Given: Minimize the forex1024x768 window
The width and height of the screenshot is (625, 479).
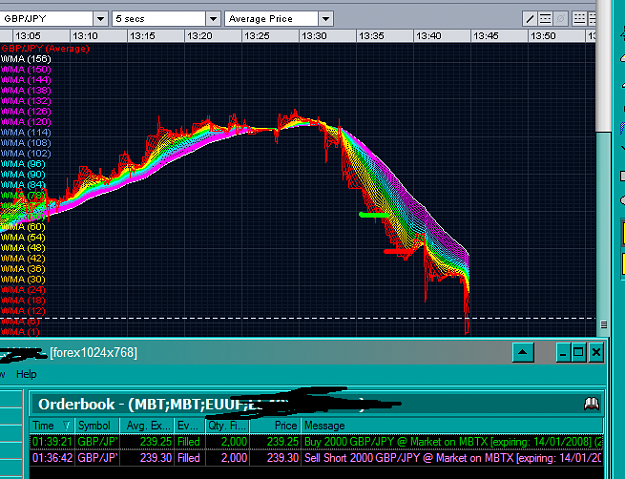Looking at the screenshot, I should (563, 352).
